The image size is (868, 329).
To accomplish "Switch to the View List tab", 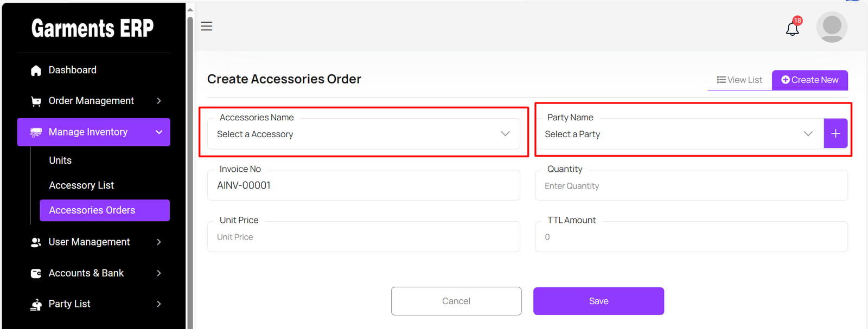I will (x=739, y=80).
